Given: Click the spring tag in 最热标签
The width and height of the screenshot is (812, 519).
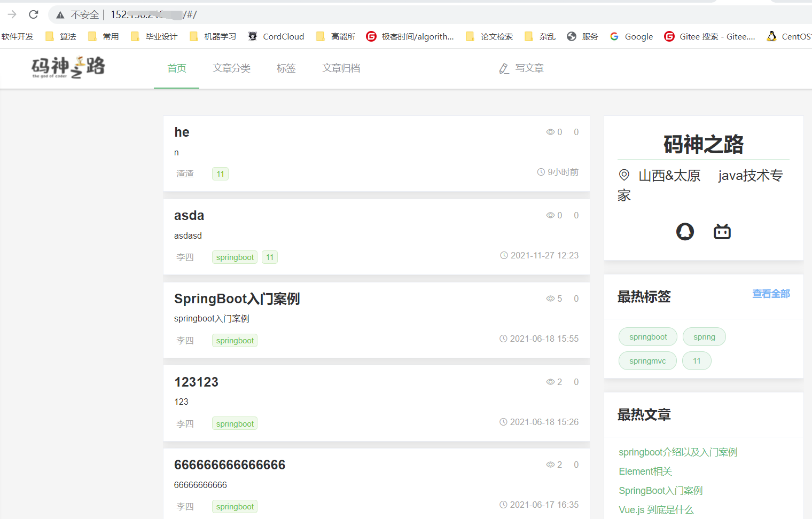Looking at the screenshot, I should [704, 336].
